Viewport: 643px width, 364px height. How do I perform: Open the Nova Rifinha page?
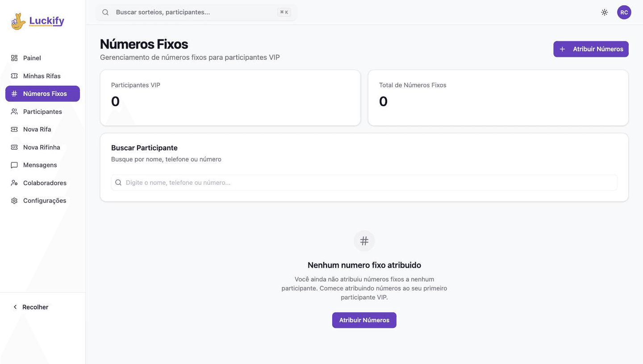(x=42, y=147)
